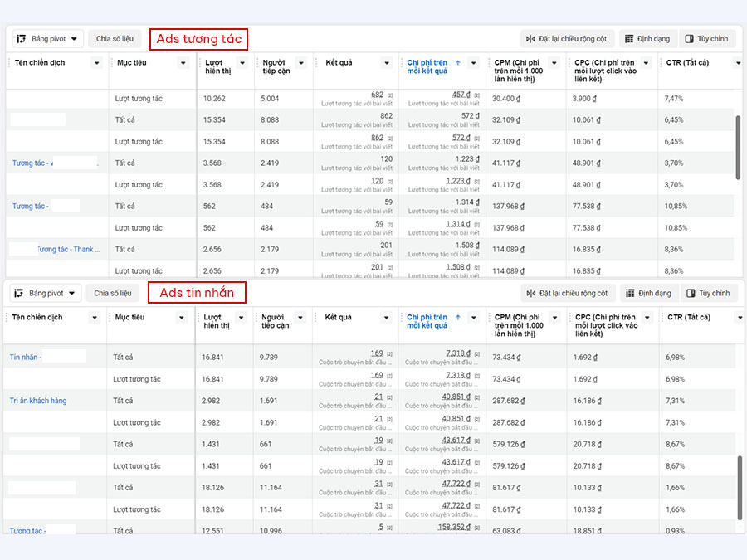This screenshot has width=747, height=560.
Task: Click Chia số liệu in Ads tin nhắn panel
Action: click(x=112, y=293)
